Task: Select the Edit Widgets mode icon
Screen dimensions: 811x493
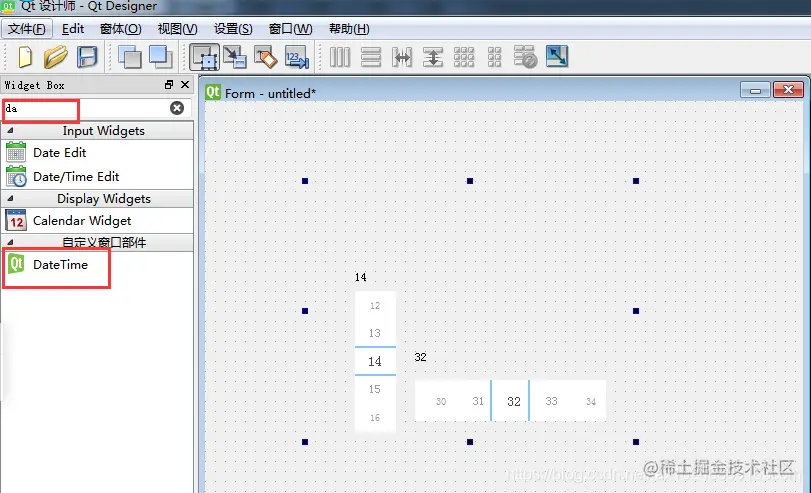Action: tap(204, 57)
